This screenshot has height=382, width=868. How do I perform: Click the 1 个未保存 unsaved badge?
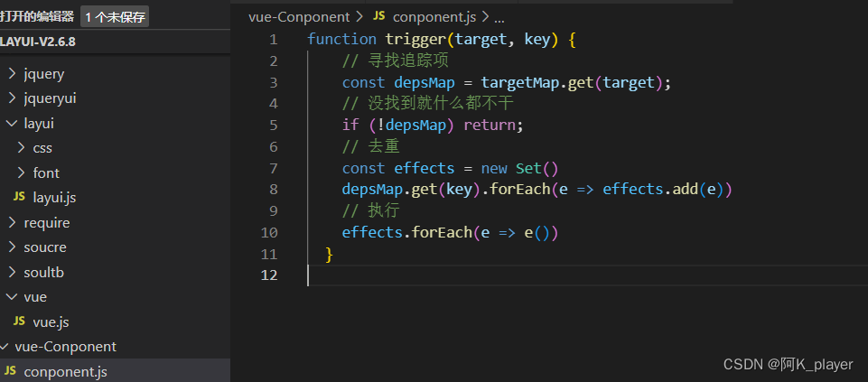pos(115,17)
